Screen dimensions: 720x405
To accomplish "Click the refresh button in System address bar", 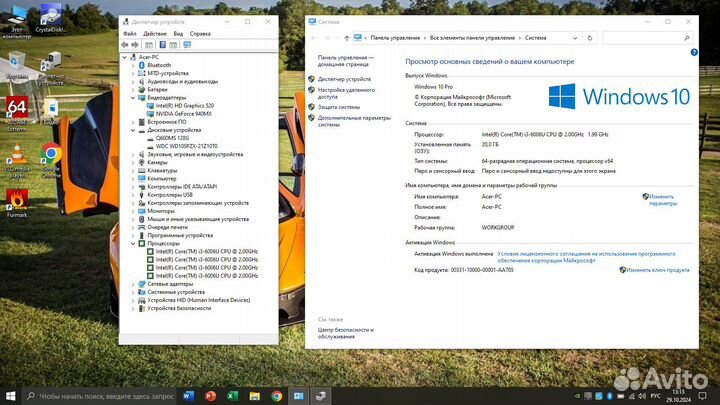I will click(x=590, y=38).
